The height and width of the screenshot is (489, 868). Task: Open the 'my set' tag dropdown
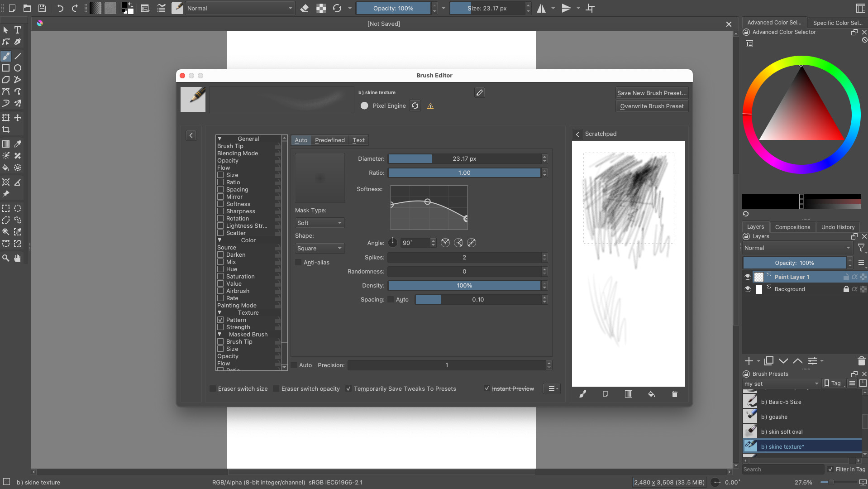[781, 384]
